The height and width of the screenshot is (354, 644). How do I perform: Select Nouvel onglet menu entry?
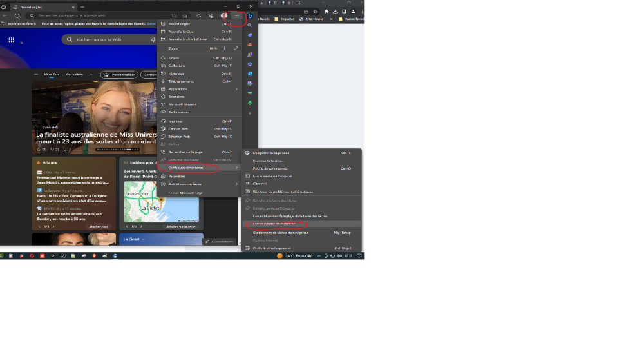pos(200,24)
